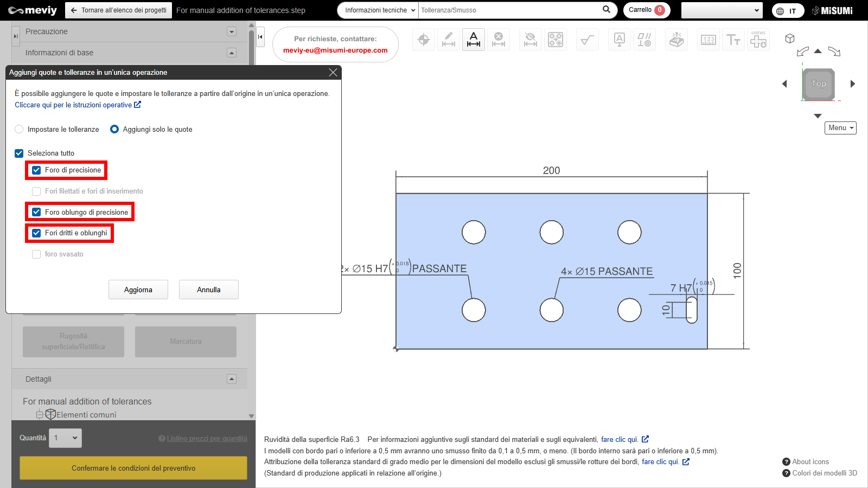
Task: Open the Quantità dropdown
Action: pos(66,438)
